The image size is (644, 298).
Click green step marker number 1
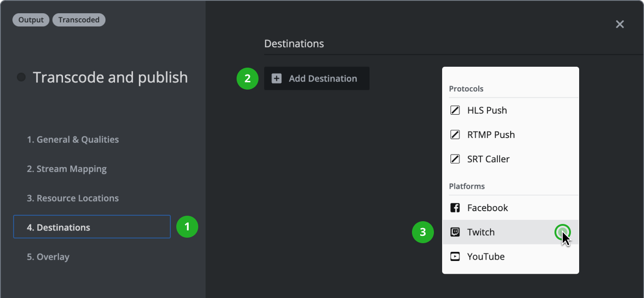(x=187, y=227)
